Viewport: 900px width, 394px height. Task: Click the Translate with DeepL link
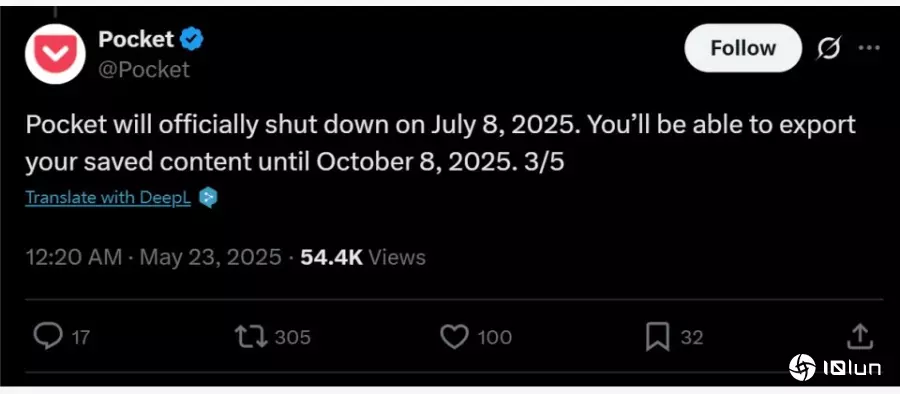tap(108, 198)
